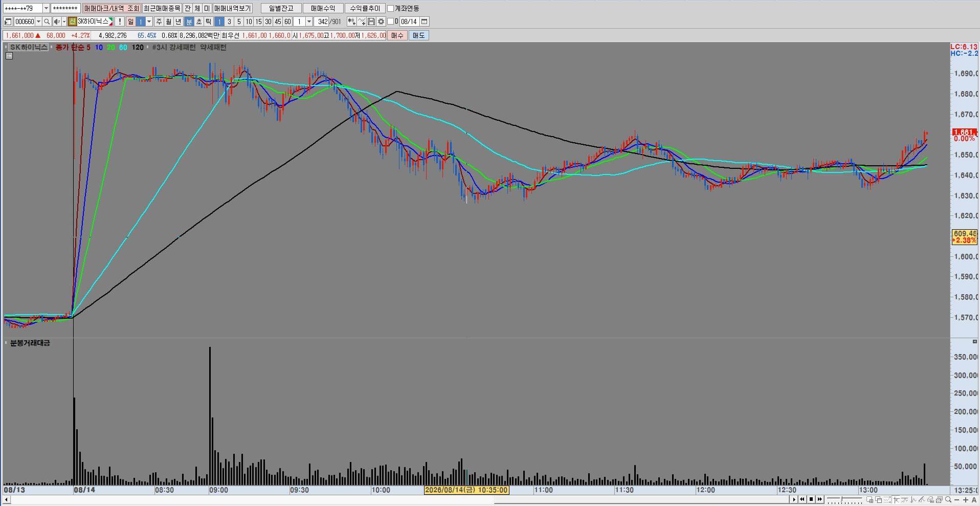This screenshot has width=980, height=506.
Task: Click the exclamation mark info icon
Action: pyautogui.click(x=119, y=21)
